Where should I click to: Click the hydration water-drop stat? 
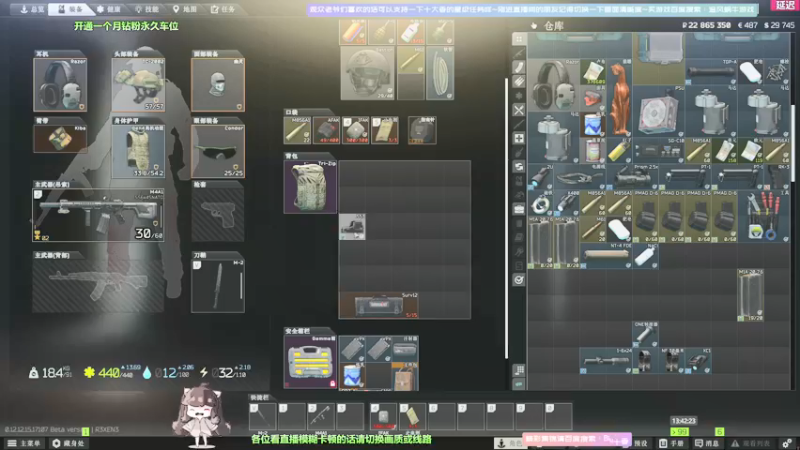tap(168, 373)
